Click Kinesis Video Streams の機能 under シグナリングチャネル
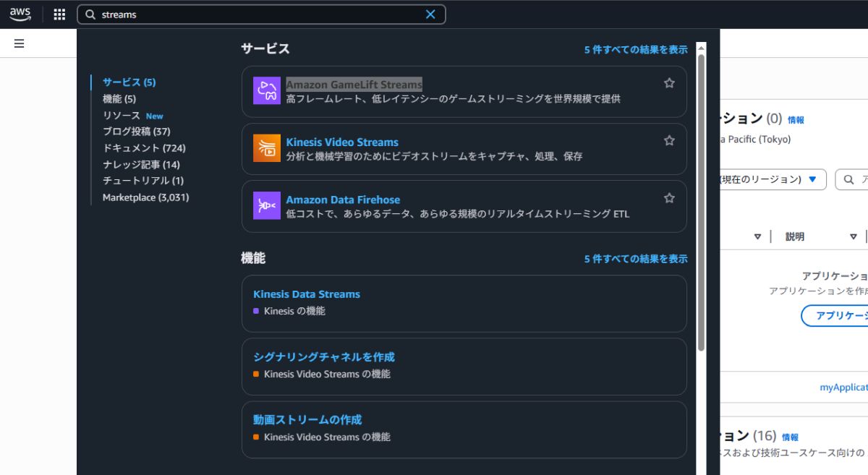 [x=327, y=374]
